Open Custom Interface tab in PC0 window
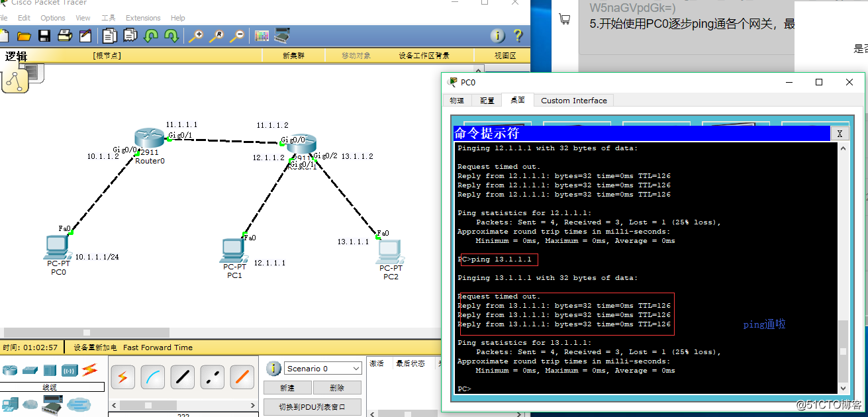The height and width of the screenshot is (417, 868). coord(574,101)
